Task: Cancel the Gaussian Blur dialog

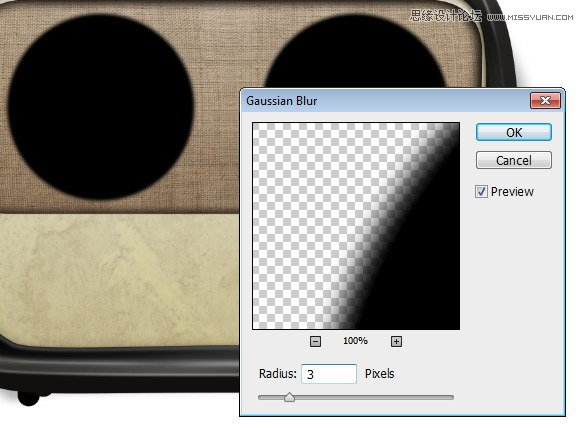Action: point(514,161)
